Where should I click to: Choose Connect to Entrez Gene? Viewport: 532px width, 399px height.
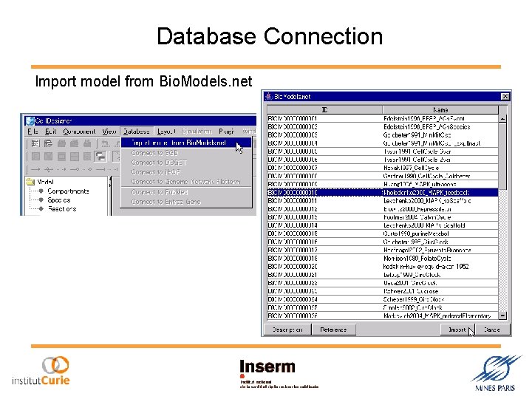[x=186, y=202]
